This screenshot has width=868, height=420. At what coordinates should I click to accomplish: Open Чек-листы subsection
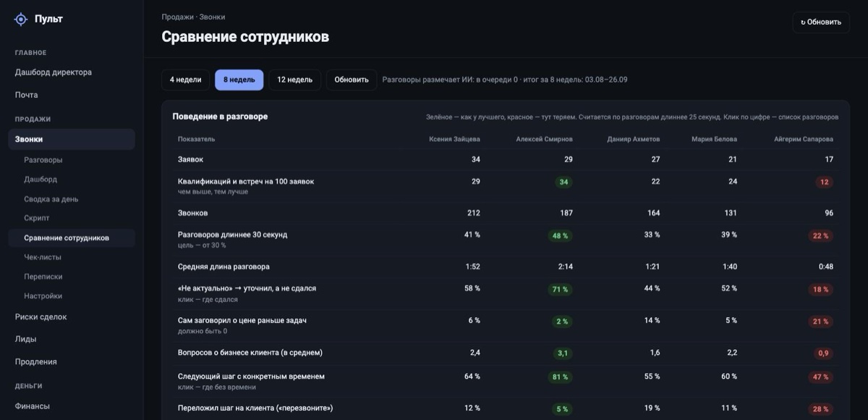point(43,257)
